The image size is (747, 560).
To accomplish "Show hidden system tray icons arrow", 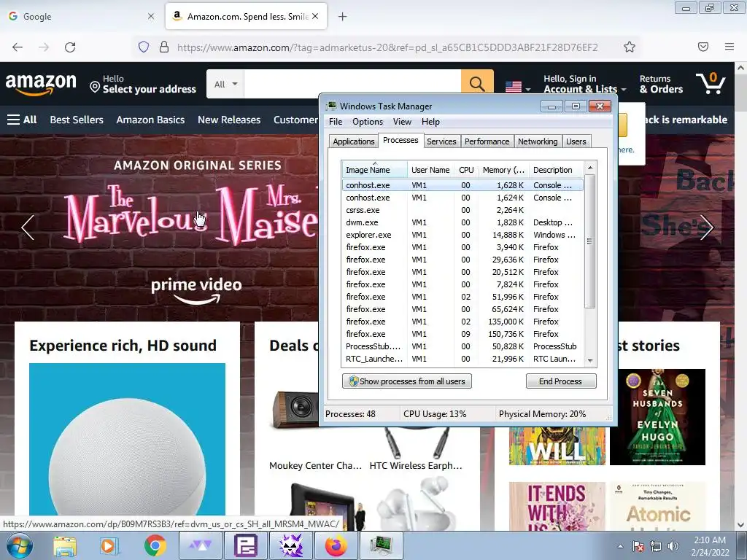I will click(x=621, y=546).
